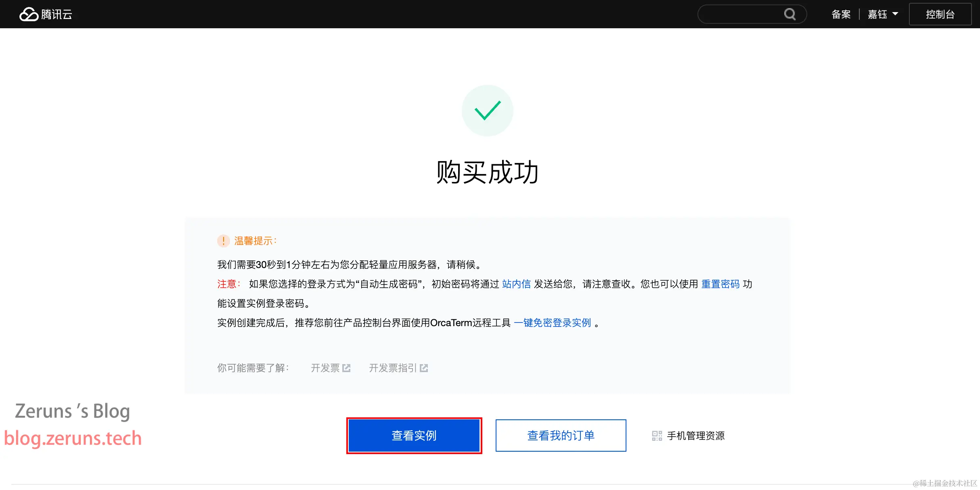Viewport: 980px width, 490px height.
Task: Click the 查看我的订单 button
Action: click(x=561, y=436)
